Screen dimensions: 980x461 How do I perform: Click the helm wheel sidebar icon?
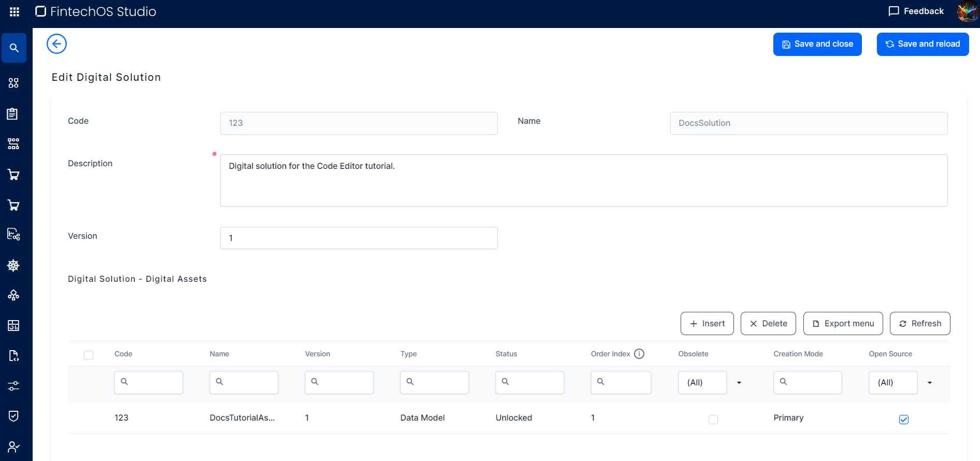pos(13,265)
